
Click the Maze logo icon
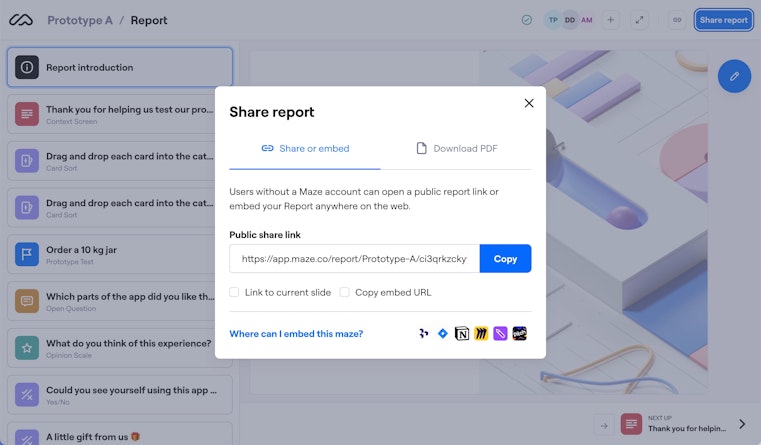(21, 20)
